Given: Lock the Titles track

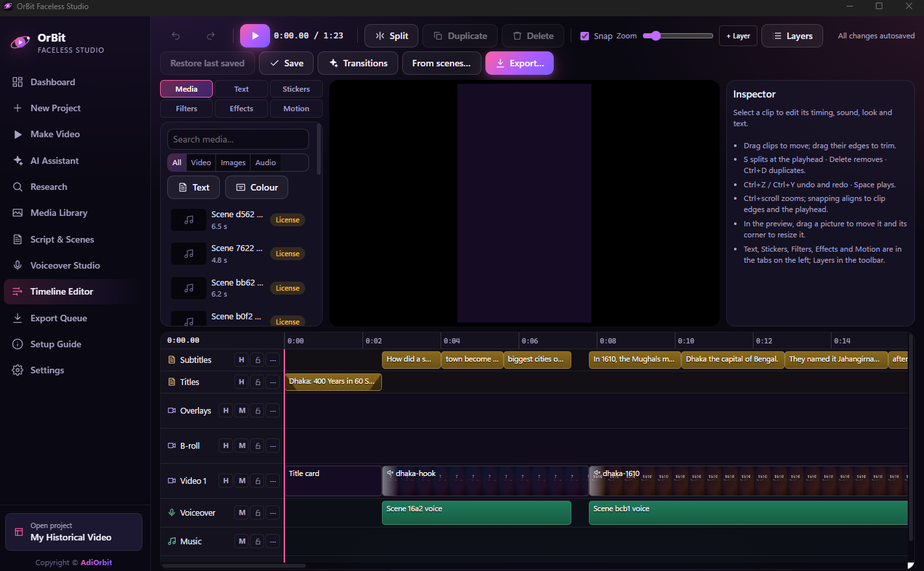Looking at the screenshot, I should point(258,382).
